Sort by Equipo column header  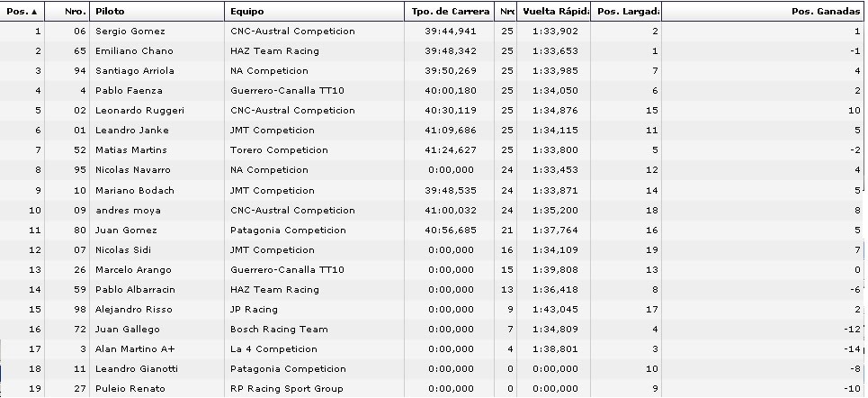point(314,11)
